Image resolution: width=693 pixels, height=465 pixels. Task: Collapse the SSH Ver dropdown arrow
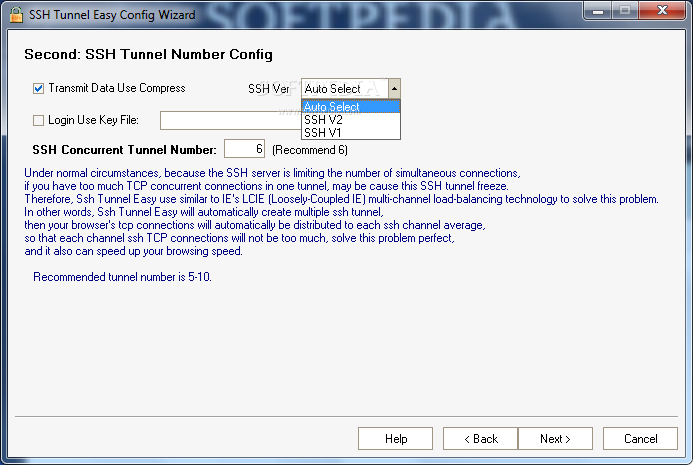pyautogui.click(x=394, y=89)
